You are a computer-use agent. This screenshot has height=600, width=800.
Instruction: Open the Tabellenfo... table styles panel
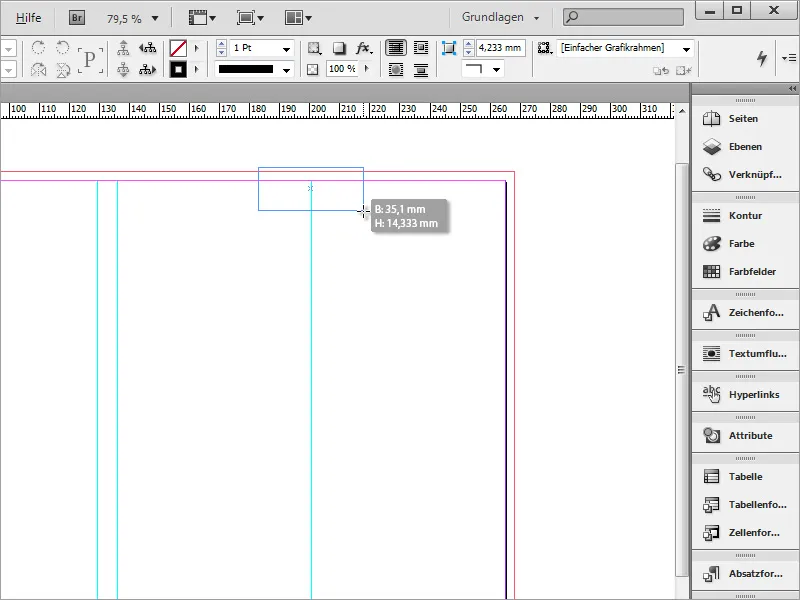pos(745,505)
